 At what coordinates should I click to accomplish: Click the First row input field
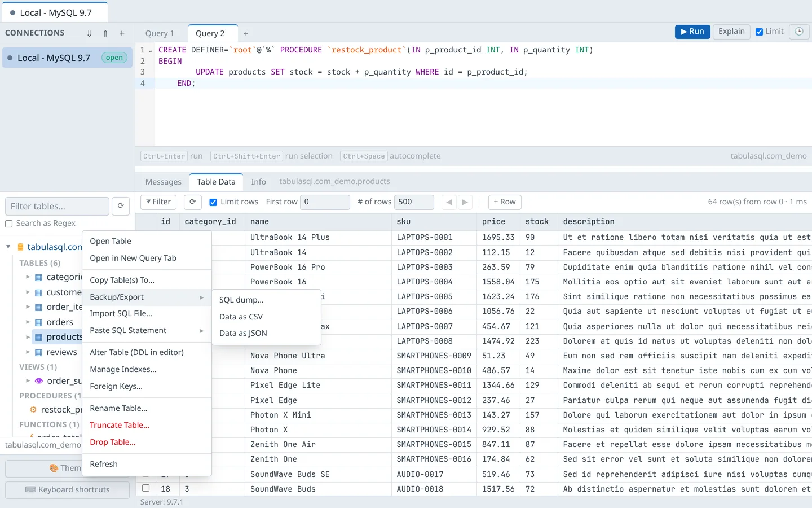point(325,202)
